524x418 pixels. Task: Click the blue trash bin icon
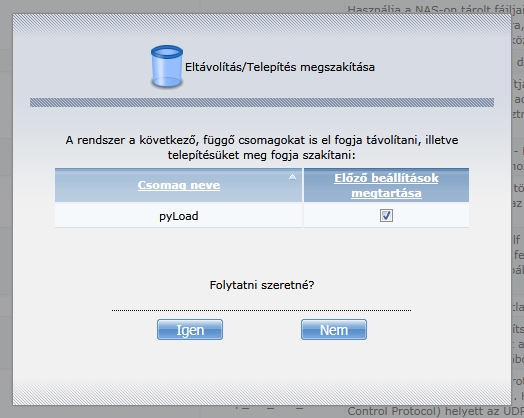(x=166, y=67)
